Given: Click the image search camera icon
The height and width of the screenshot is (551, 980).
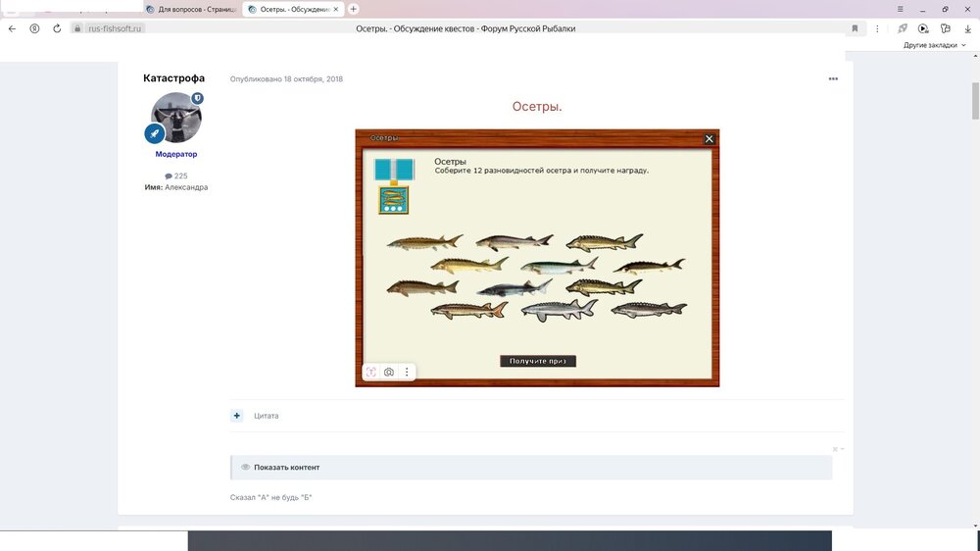Looking at the screenshot, I should point(389,373).
